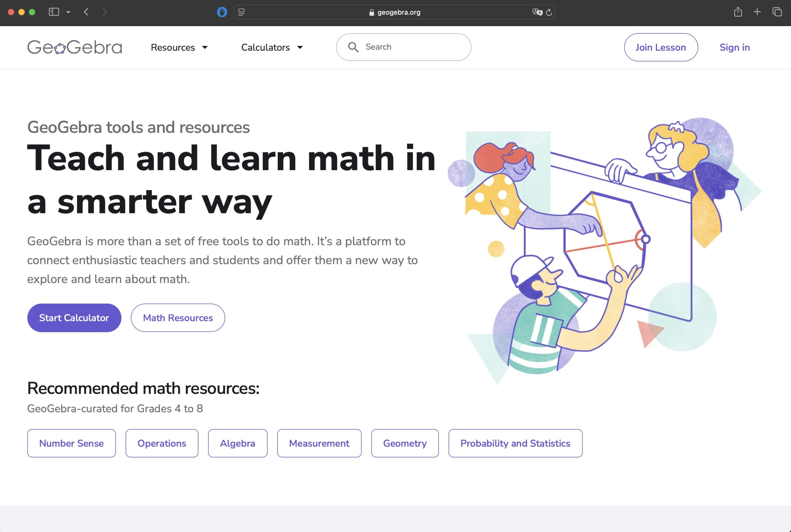This screenshot has height=532, width=791.
Task: Click the magnifier icon in search box
Action: (353, 47)
